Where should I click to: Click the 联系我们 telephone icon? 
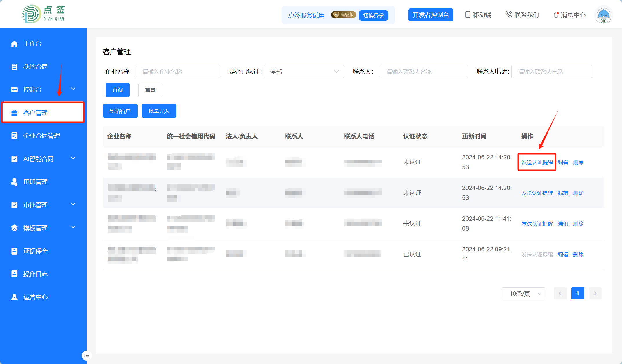[x=509, y=14]
